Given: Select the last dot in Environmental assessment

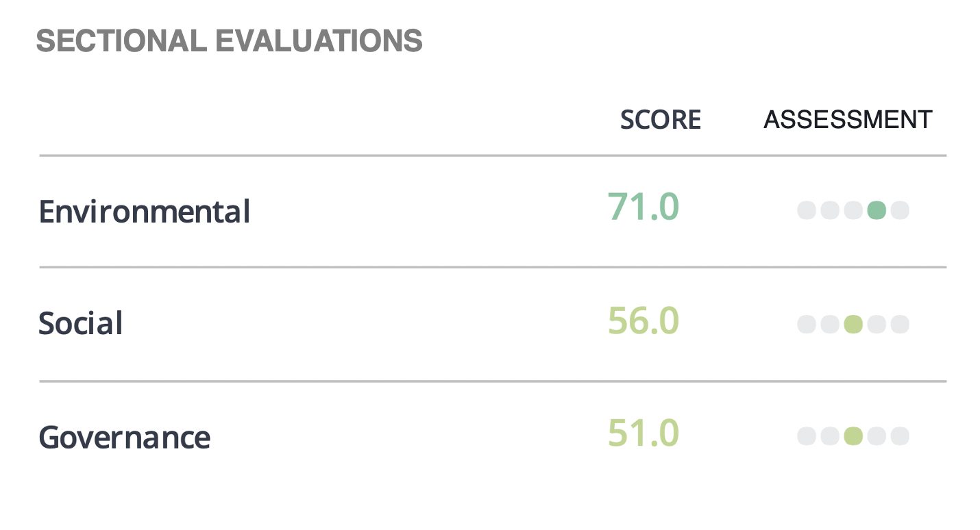Looking at the screenshot, I should 900,210.
